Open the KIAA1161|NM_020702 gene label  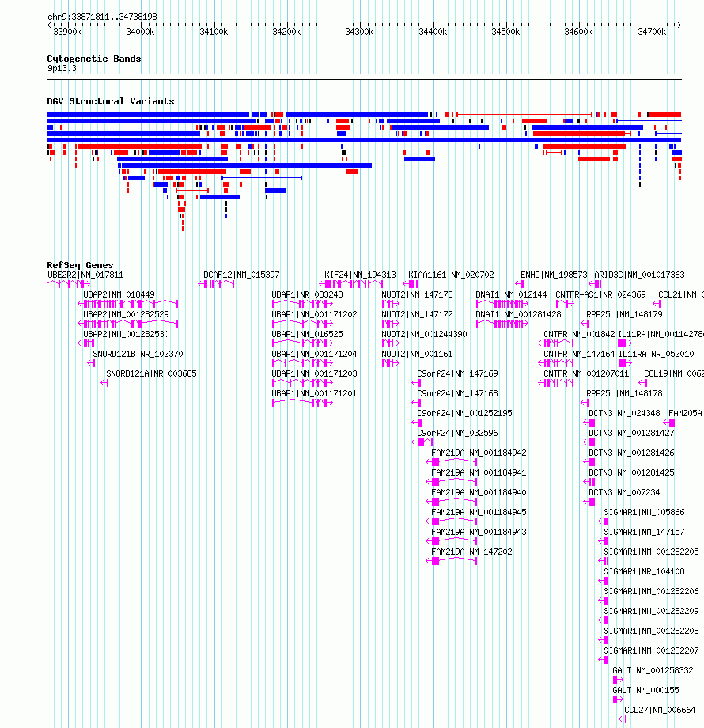(451, 275)
